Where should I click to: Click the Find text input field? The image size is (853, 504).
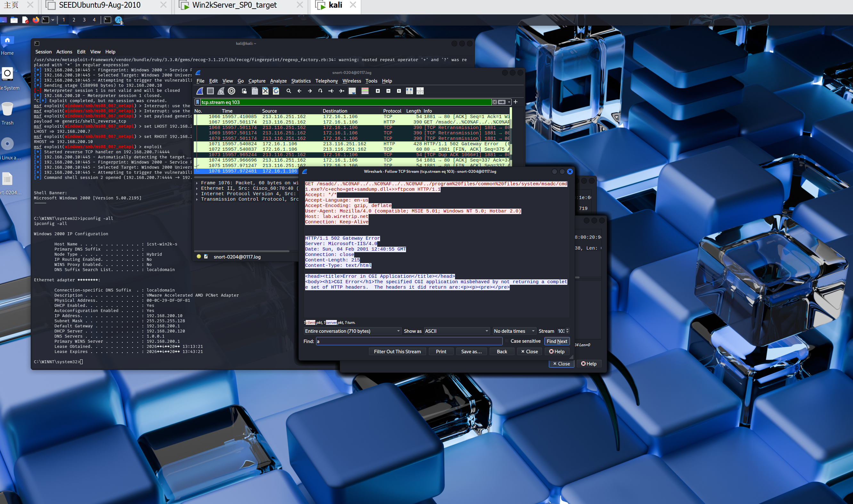pyautogui.click(x=409, y=341)
